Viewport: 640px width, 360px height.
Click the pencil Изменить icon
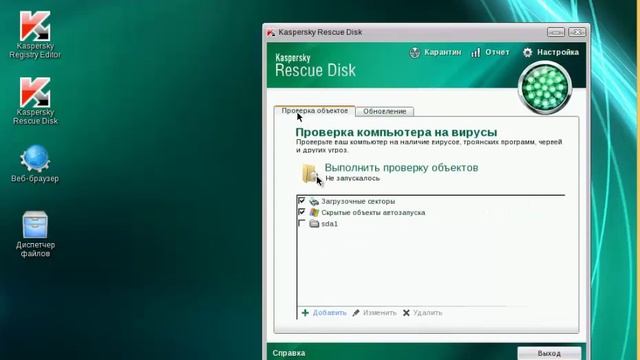pos(356,313)
